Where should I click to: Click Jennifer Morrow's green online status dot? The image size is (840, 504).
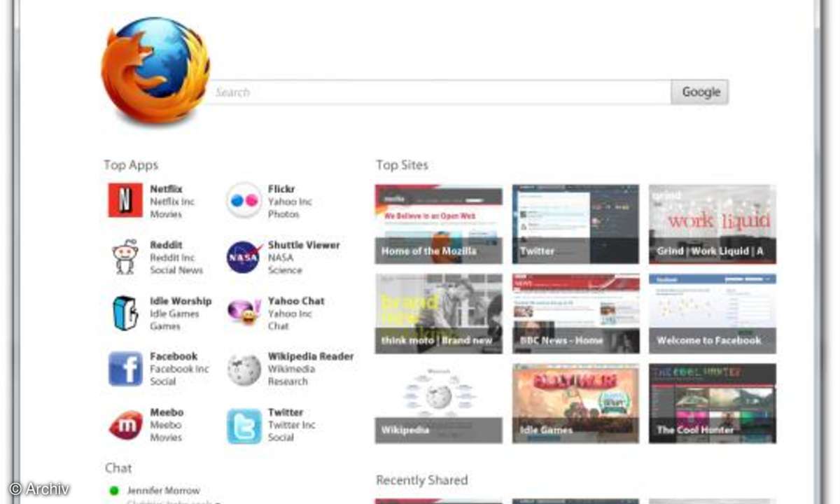click(114, 490)
